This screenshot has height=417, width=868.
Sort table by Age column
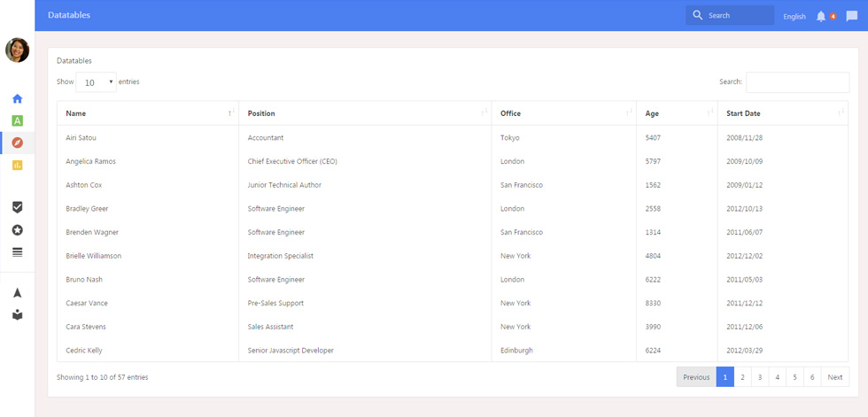tap(677, 113)
